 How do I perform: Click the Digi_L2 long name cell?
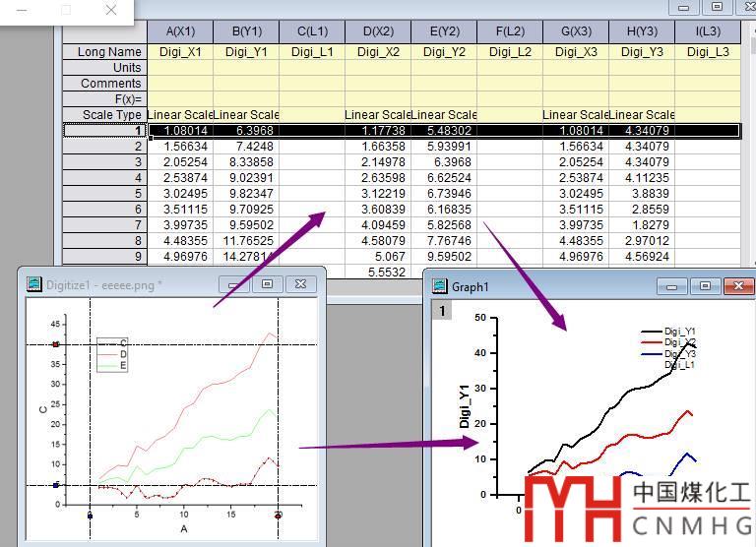(x=510, y=52)
